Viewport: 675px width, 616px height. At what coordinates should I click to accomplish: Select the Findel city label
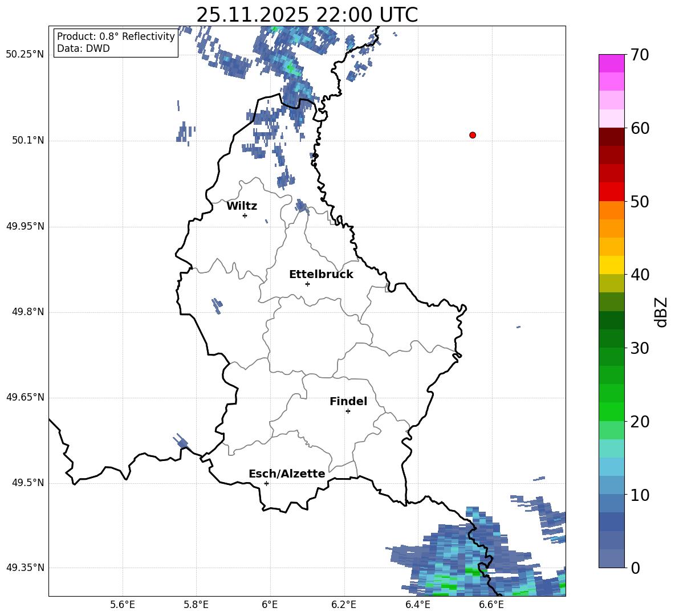348,401
